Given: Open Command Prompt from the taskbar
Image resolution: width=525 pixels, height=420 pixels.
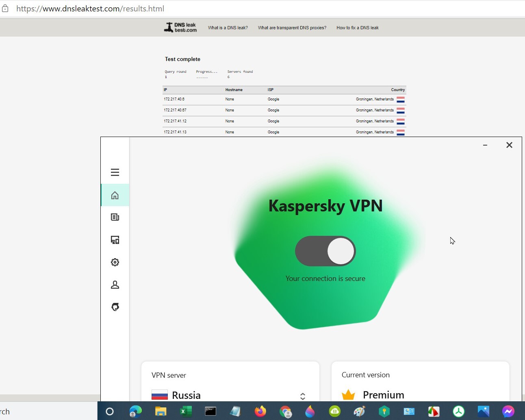Looking at the screenshot, I should pyautogui.click(x=210, y=411).
